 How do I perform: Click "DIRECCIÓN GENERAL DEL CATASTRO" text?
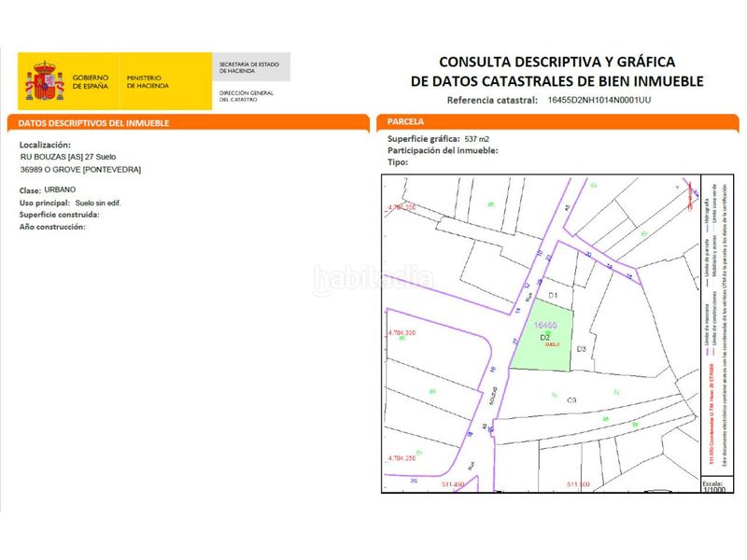tap(247, 96)
